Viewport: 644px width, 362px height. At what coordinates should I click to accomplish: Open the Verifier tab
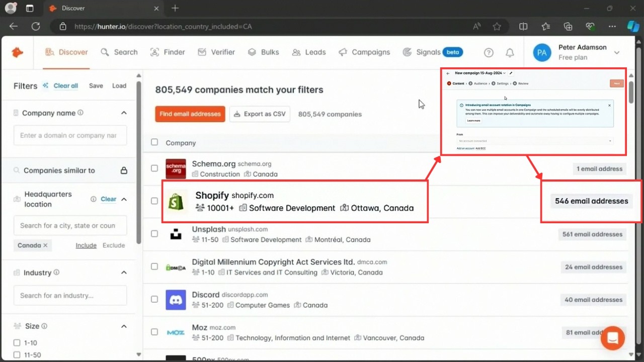tap(216, 52)
